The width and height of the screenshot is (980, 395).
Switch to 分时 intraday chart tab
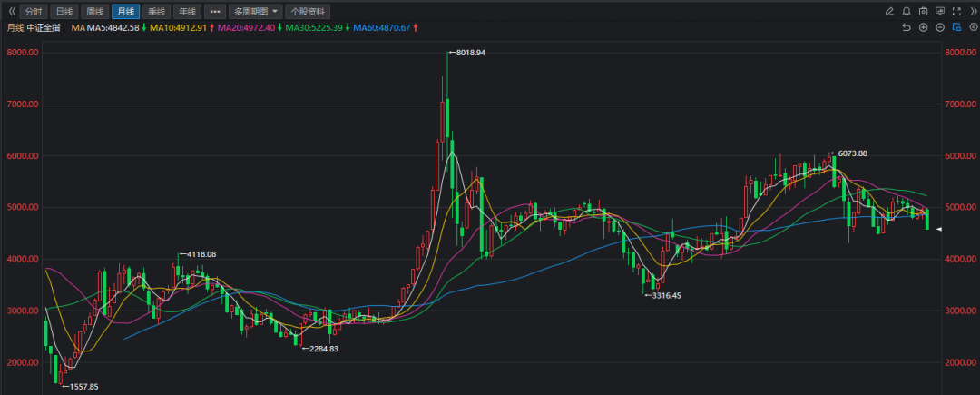click(x=34, y=11)
